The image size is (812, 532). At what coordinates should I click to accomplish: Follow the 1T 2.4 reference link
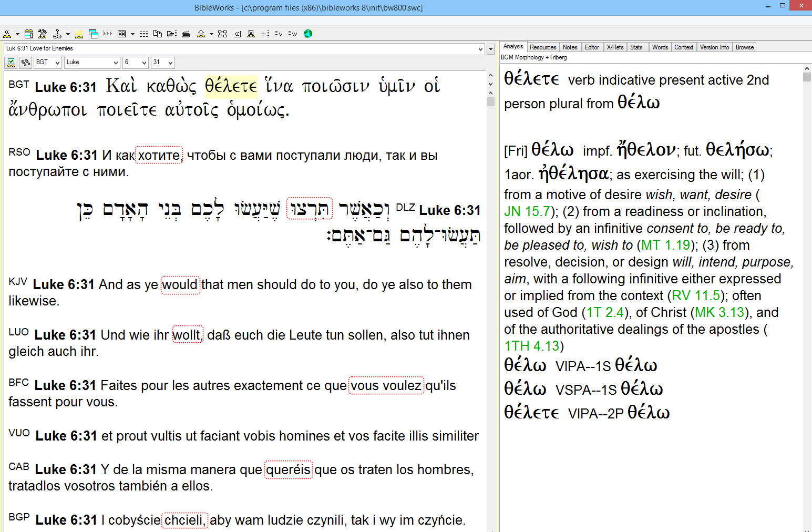pyautogui.click(x=605, y=313)
